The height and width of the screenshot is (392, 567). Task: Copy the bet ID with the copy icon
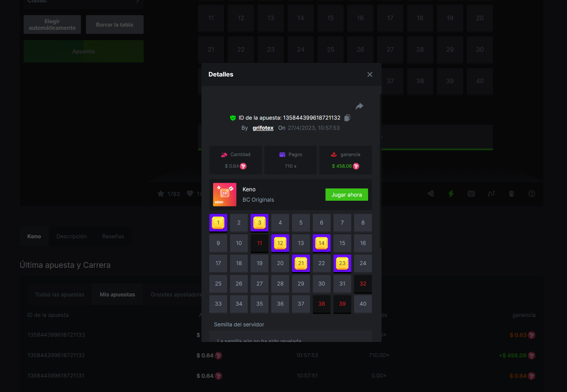(347, 118)
